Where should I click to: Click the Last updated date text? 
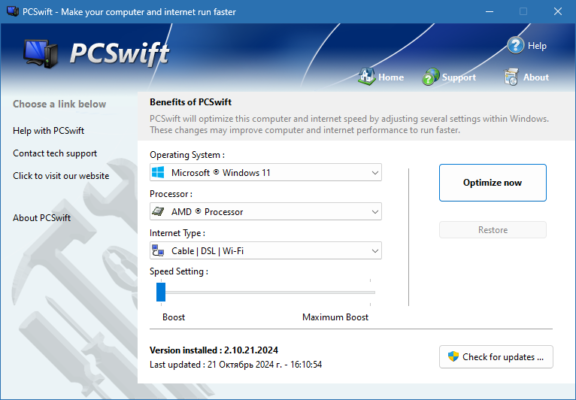[x=236, y=365]
